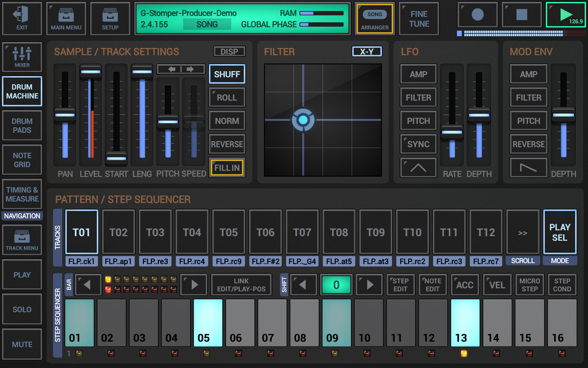Open the Fine Tune control

pyautogui.click(x=419, y=18)
